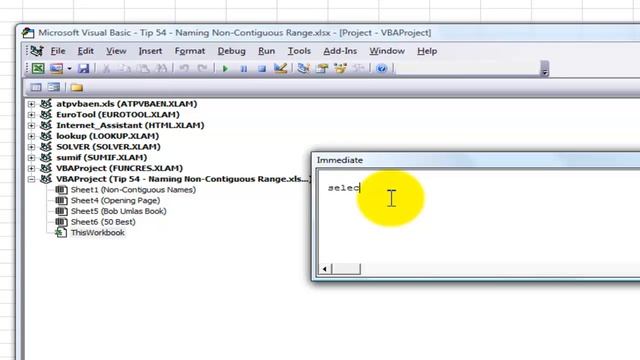Click Immediate window horizontal scrollbar thumb
Image resolution: width=640 pixels, height=360 pixels.
tap(347, 269)
